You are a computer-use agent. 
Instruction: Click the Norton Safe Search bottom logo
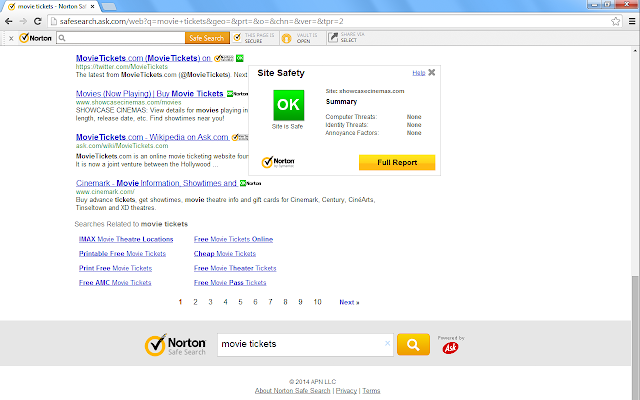click(x=175, y=345)
